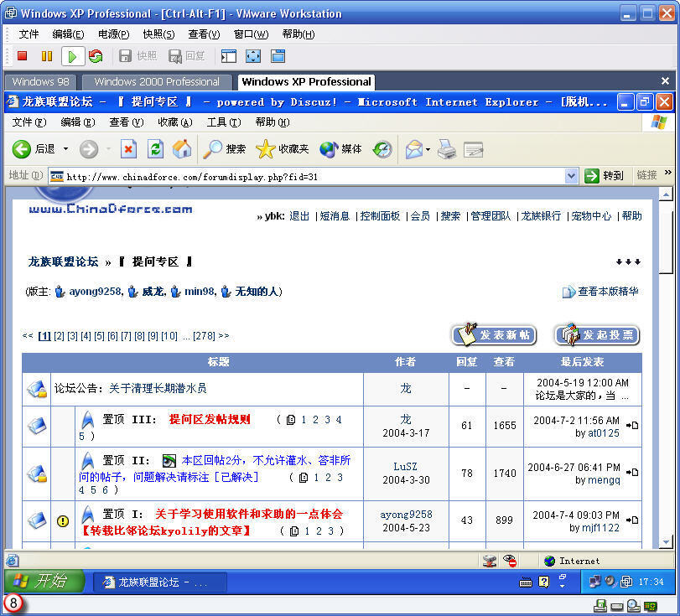Click the 回复 revert toolbar button
680x616 pixels.
[187, 56]
